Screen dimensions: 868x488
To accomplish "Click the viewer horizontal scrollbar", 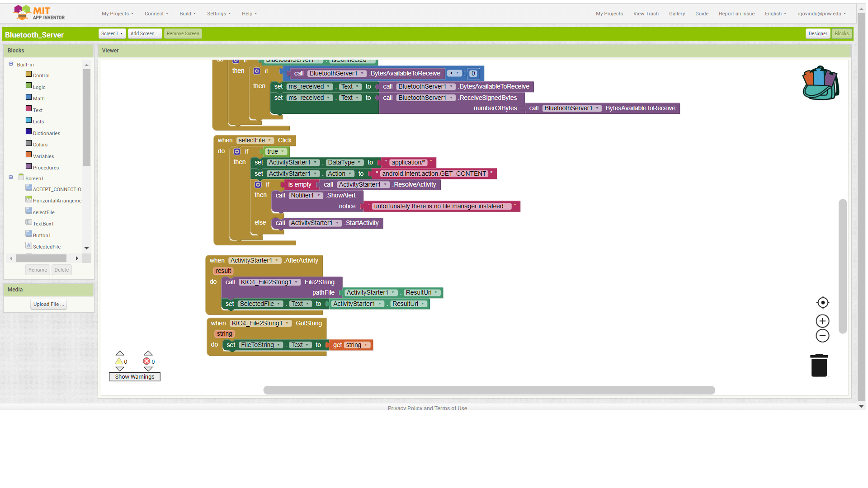I will pyautogui.click(x=489, y=390).
